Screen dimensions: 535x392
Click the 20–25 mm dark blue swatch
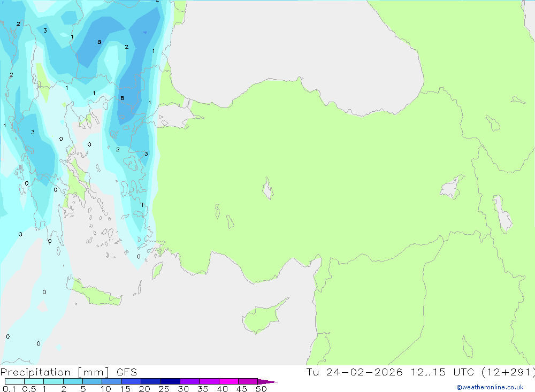click(150, 381)
